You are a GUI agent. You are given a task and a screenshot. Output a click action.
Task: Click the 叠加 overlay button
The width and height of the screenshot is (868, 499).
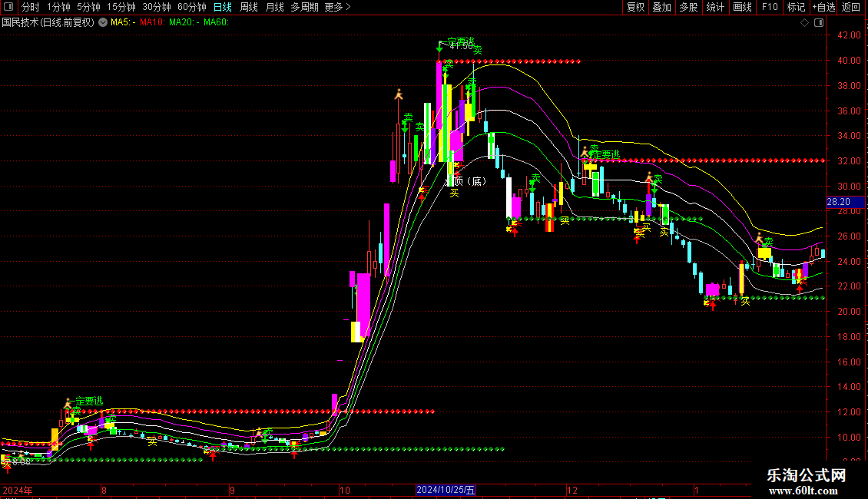[662, 7]
